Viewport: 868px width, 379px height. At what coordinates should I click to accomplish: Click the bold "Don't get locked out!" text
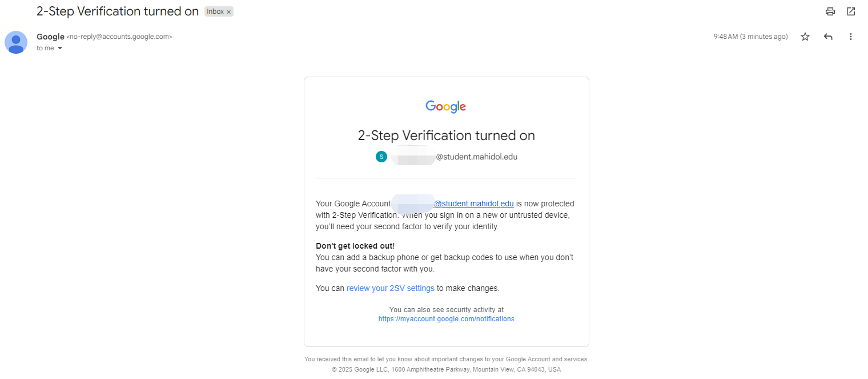pyautogui.click(x=355, y=246)
